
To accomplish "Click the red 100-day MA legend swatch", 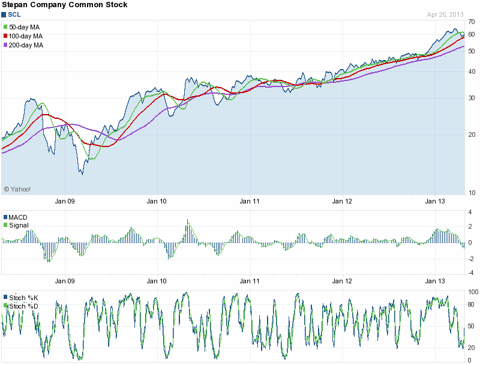I will 5,36.
